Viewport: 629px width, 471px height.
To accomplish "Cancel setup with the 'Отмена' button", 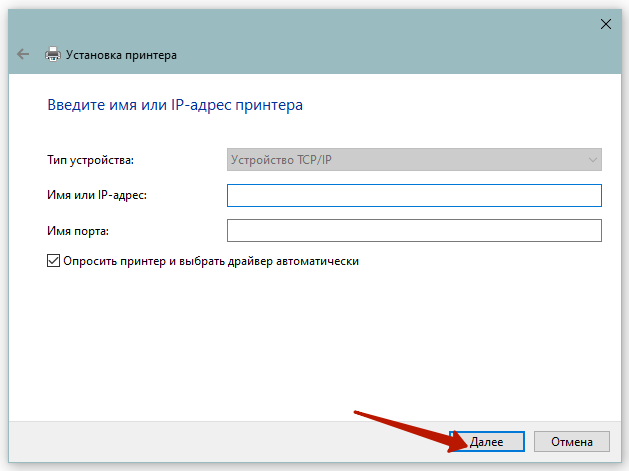I will click(x=571, y=441).
